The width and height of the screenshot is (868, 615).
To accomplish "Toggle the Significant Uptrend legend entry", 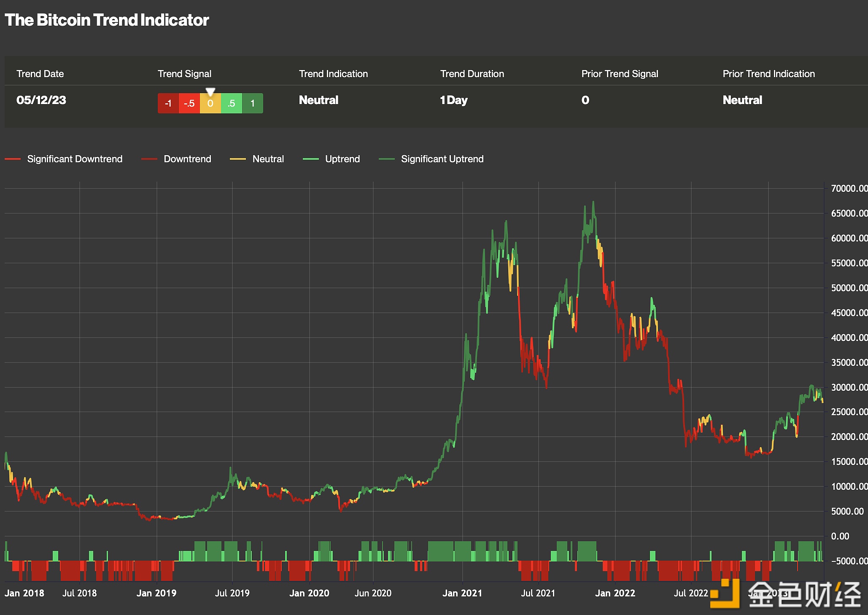I will [442, 159].
